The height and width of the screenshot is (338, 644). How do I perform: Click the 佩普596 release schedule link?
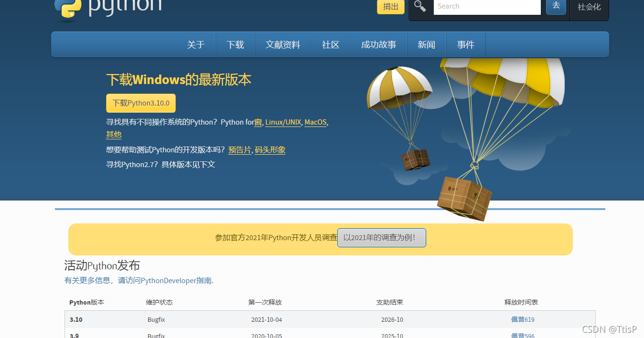[523, 336]
